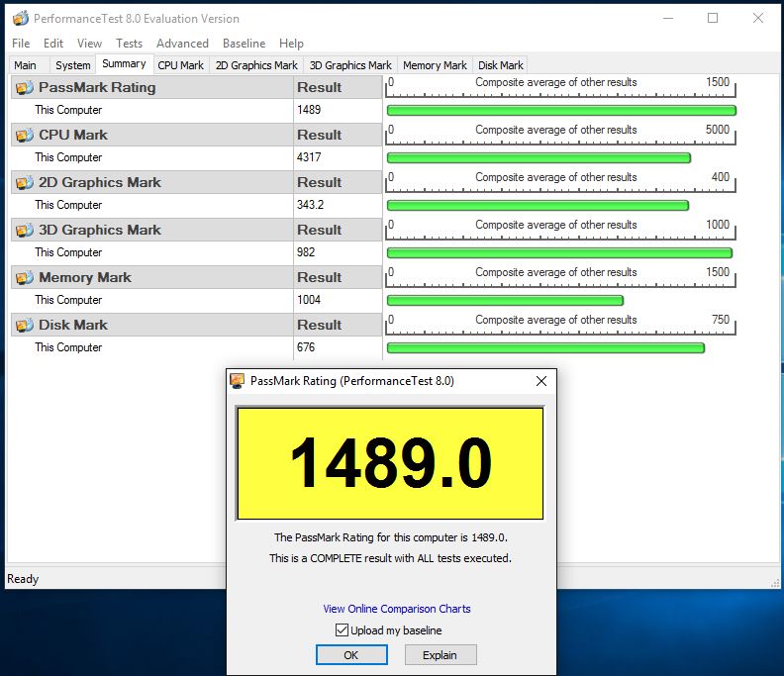Screen dimensions: 784x676
Task: Click the CPU Mark green result bar
Action: pyautogui.click(x=539, y=158)
